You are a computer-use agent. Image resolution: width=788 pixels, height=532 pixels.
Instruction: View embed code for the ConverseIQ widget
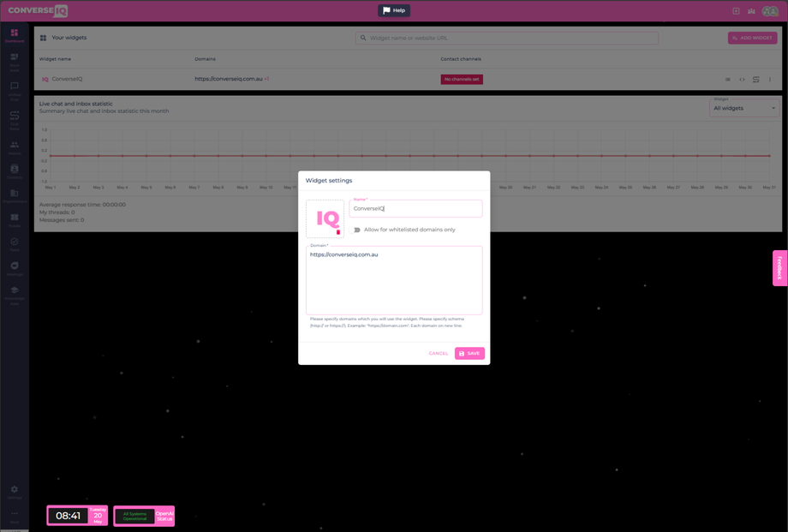pyautogui.click(x=742, y=79)
